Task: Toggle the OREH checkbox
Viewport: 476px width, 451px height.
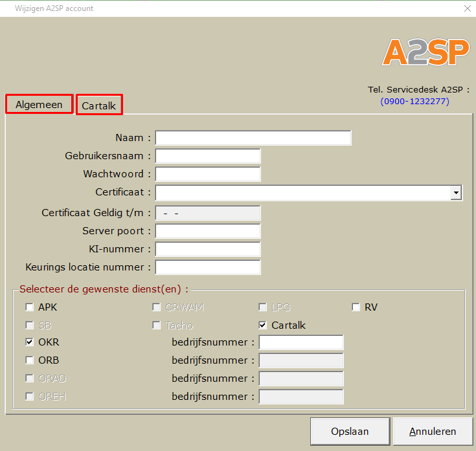Action: (x=29, y=397)
